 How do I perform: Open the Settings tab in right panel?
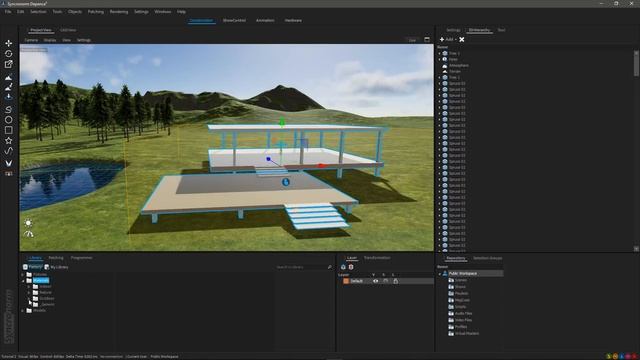pos(453,30)
